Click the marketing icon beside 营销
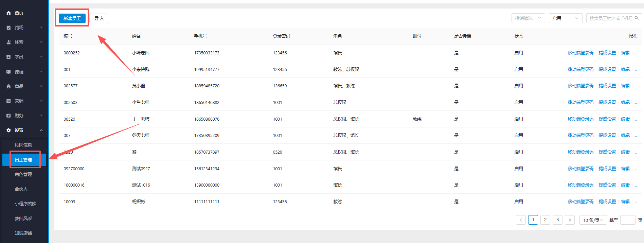The height and width of the screenshot is (243, 644). click(8, 101)
